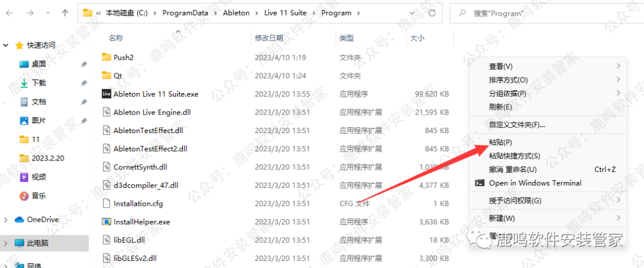Screen dimensions: 644x268
Task: Expand chevron after Program breadcrumb
Action: pyautogui.click(x=358, y=13)
